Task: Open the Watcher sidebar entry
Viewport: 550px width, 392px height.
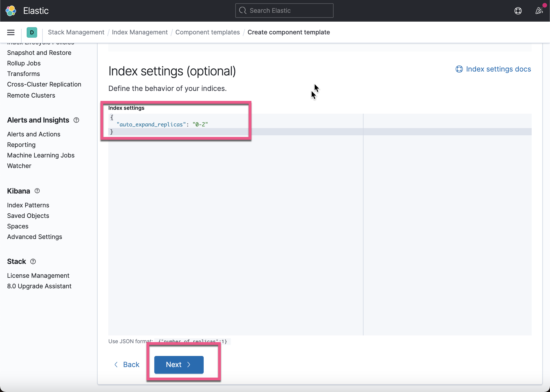Action: 19,166
